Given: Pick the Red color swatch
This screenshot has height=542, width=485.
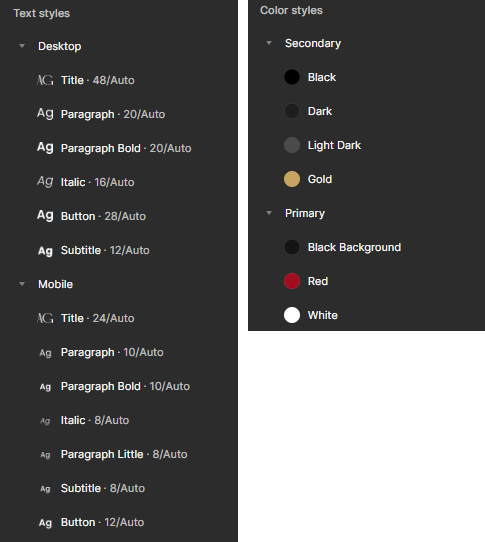Looking at the screenshot, I should point(292,281).
